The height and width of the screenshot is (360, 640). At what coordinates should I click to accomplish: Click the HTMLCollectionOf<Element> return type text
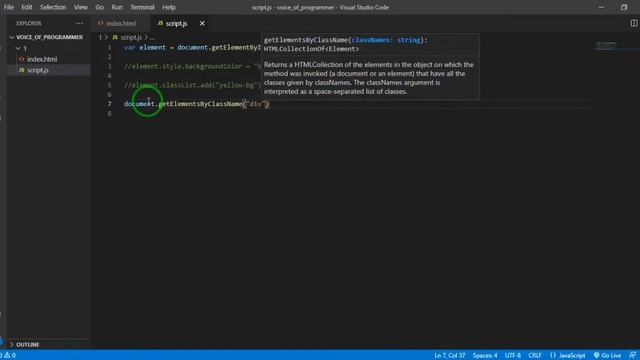point(311,49)
